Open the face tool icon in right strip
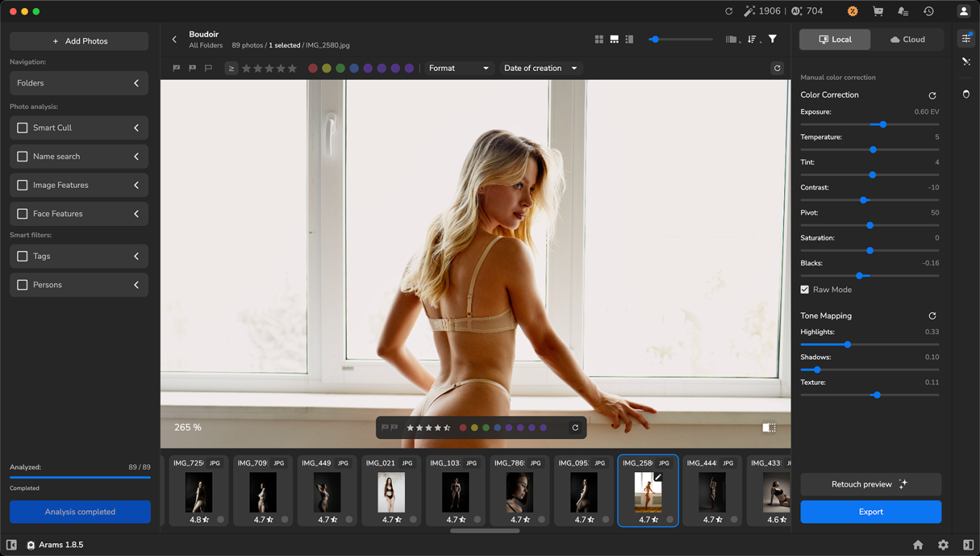 (966, 94)
